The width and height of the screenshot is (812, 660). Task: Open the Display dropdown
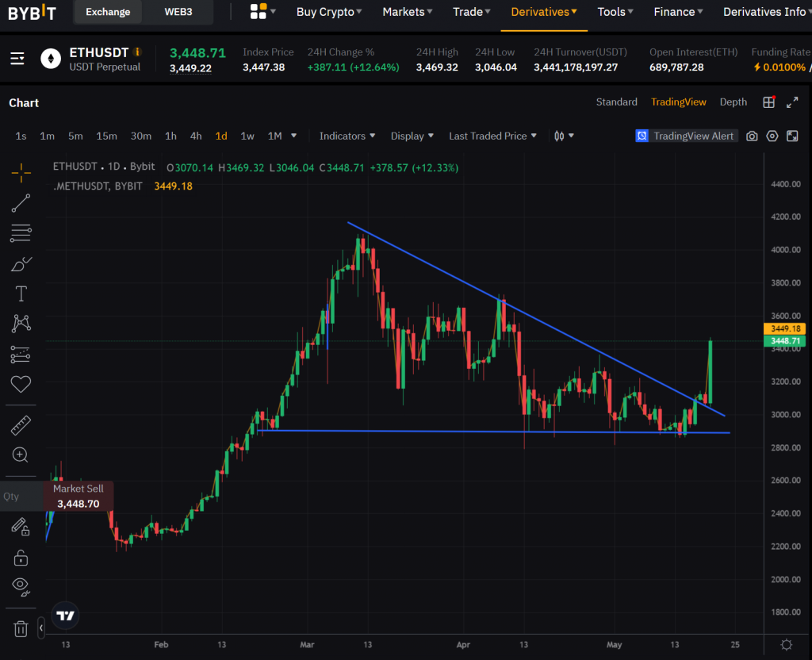pyautogui.click(x=412, y=136)
